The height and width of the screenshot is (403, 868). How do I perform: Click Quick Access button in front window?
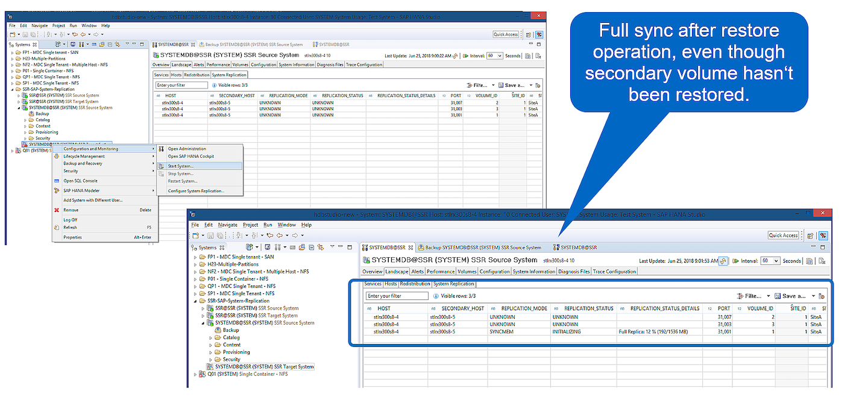click(784, 236)
